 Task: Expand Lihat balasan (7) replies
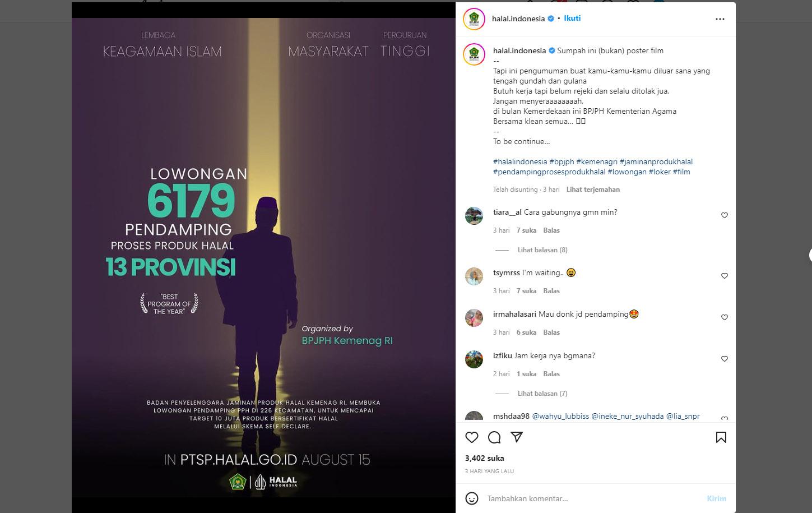coord(542,394)
